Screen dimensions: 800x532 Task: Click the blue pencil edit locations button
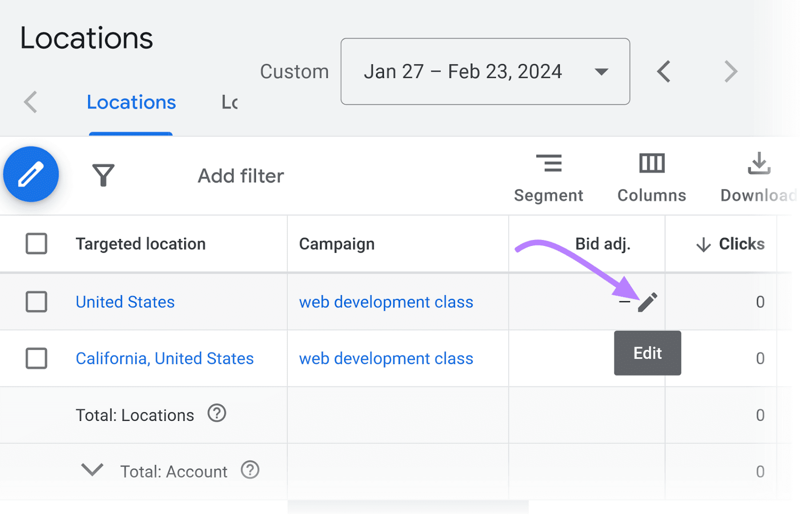click(31, 174)
